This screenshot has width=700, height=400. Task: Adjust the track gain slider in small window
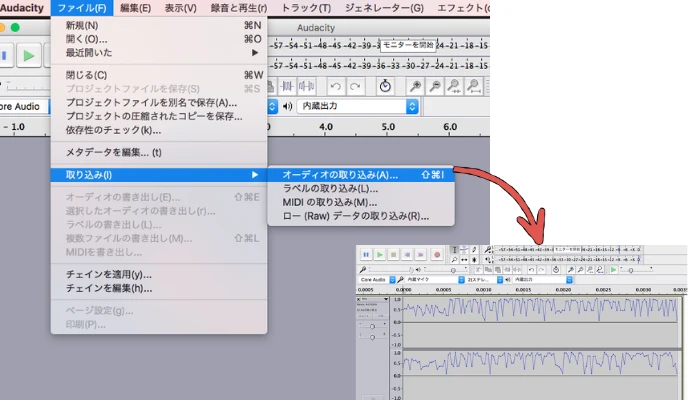click(x=372, y=327)
